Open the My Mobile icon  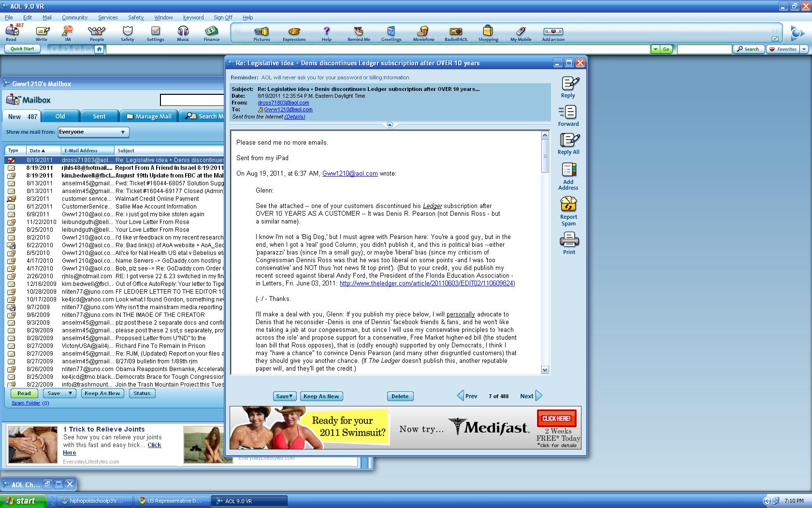pyautogui.click(x=521, y=33)
